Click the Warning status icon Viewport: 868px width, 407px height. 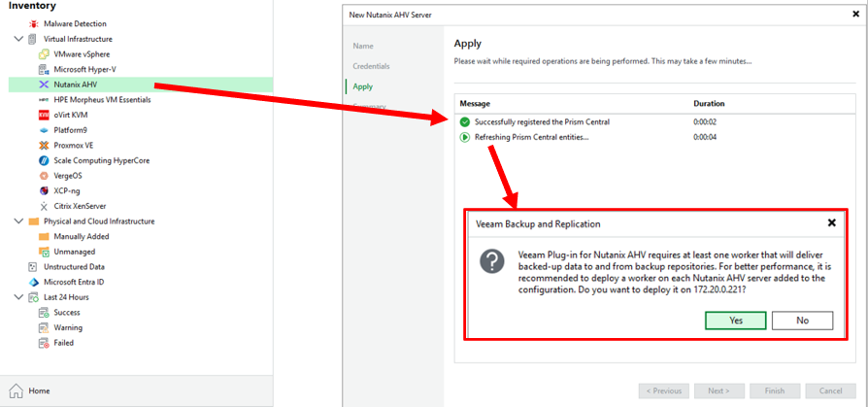44,327
